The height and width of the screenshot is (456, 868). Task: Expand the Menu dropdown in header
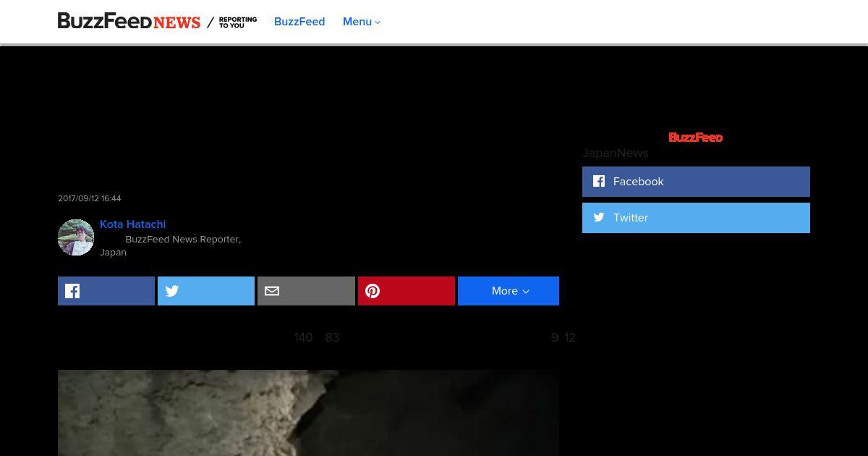click(x=362, y=22)
